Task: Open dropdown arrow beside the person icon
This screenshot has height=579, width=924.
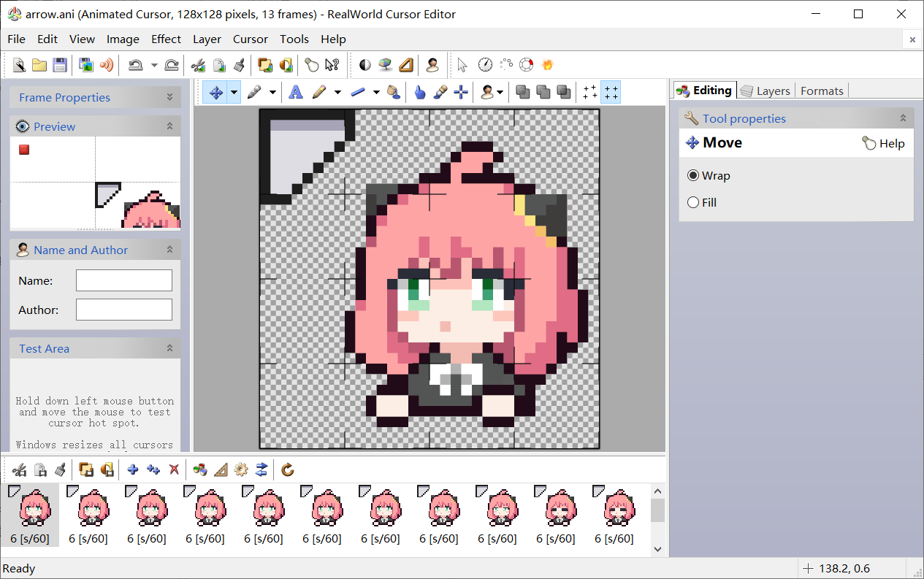Action: point(500,92)
